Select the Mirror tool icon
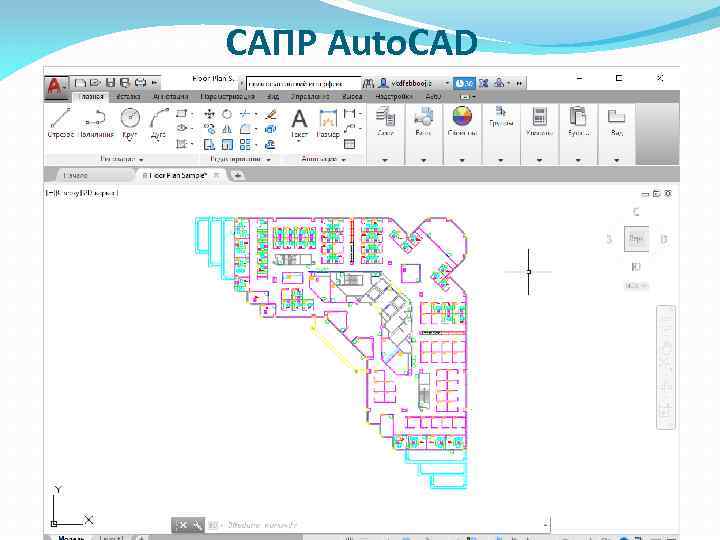Image resolution: width=720 pixels, height=540 pixels. [227, 129]
